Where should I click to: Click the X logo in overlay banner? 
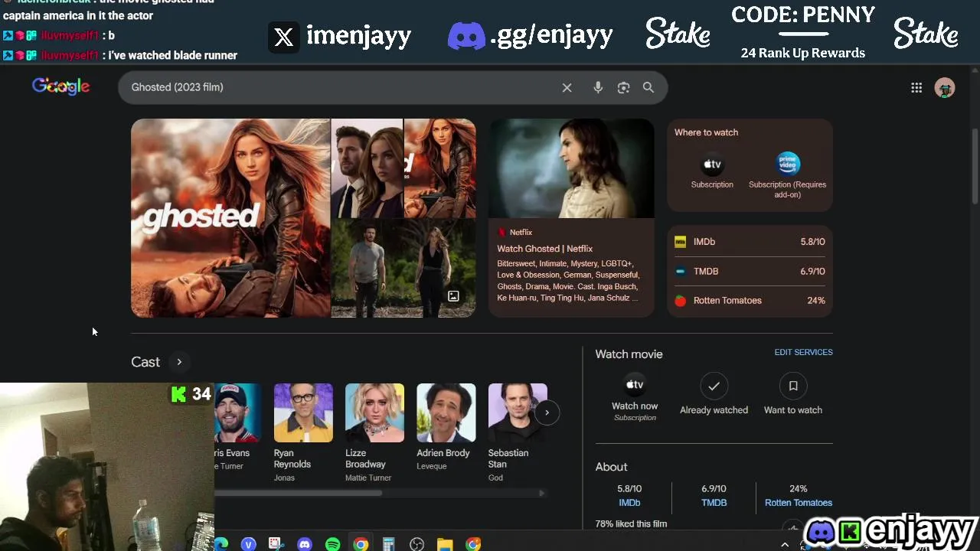[x=283, y=37]
